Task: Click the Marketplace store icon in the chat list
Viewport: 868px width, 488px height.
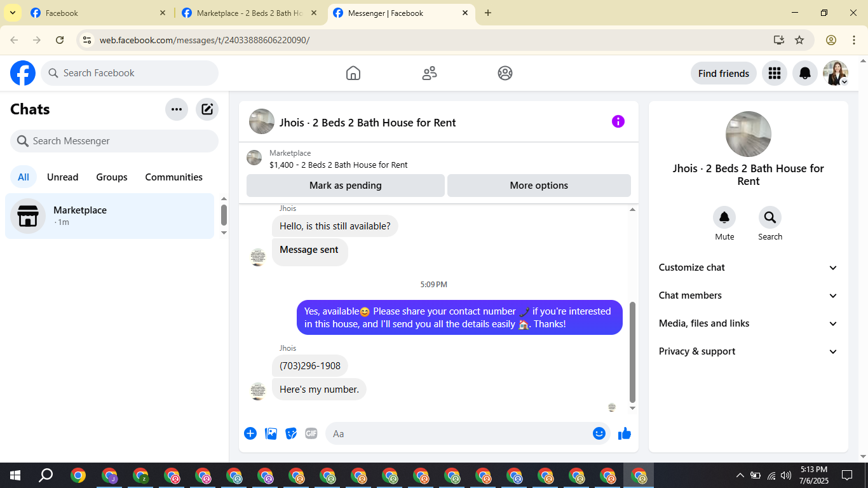Action: 28,216
